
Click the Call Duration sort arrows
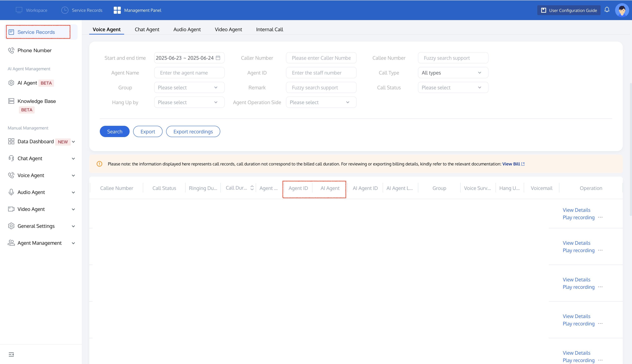252,188
